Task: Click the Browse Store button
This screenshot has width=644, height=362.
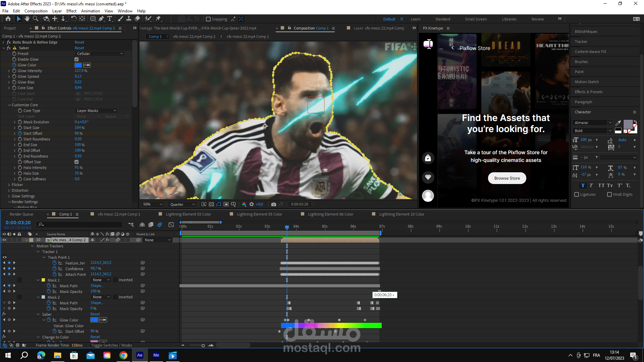Action: [507, 178]
